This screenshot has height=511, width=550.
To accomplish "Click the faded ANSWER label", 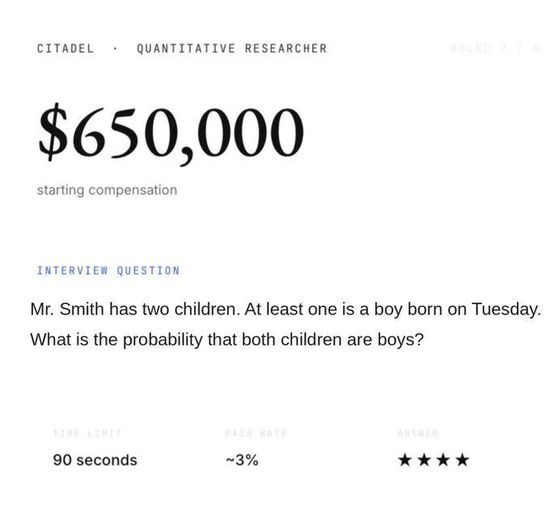I will [x=418, y=433].
